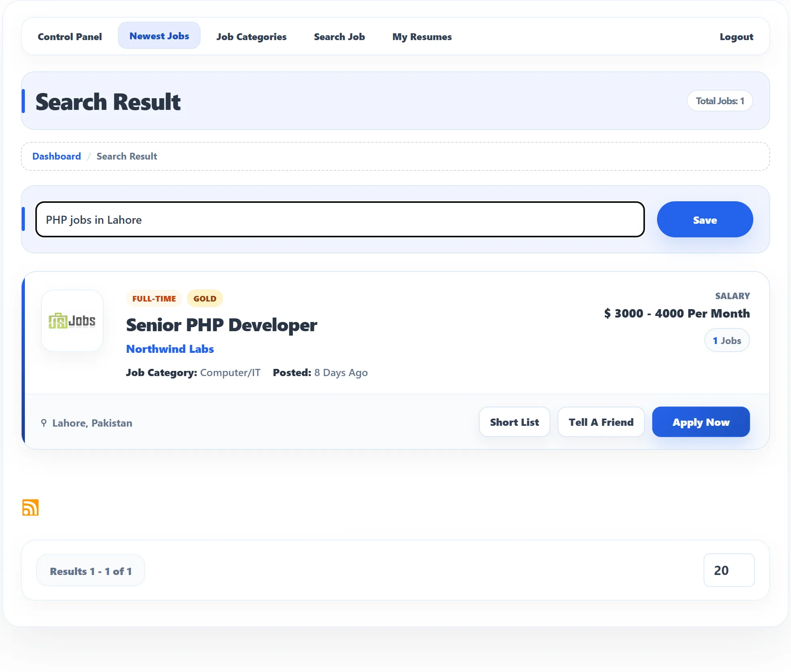
Task: Open the Senior PHP Developer job title
Action: coord(221,325)
